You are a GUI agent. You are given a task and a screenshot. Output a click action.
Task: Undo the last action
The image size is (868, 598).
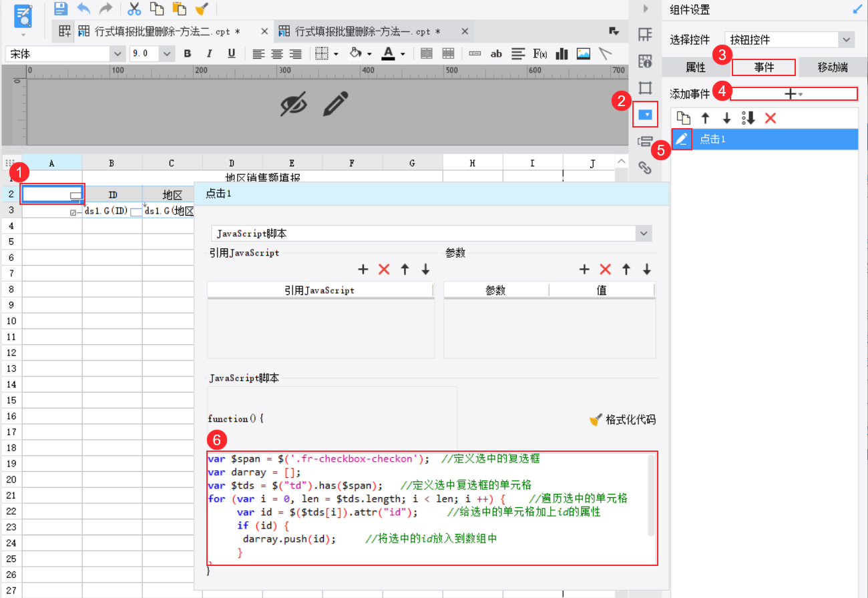pyautogui.click(x=83, y=9)
